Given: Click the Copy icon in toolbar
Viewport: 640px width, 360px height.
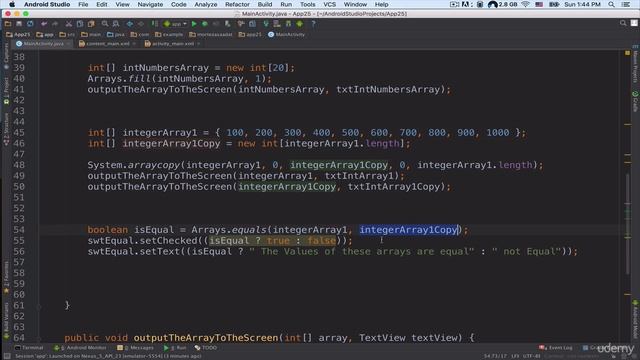Looking at the screenshot, I should (x=80, y=24).
